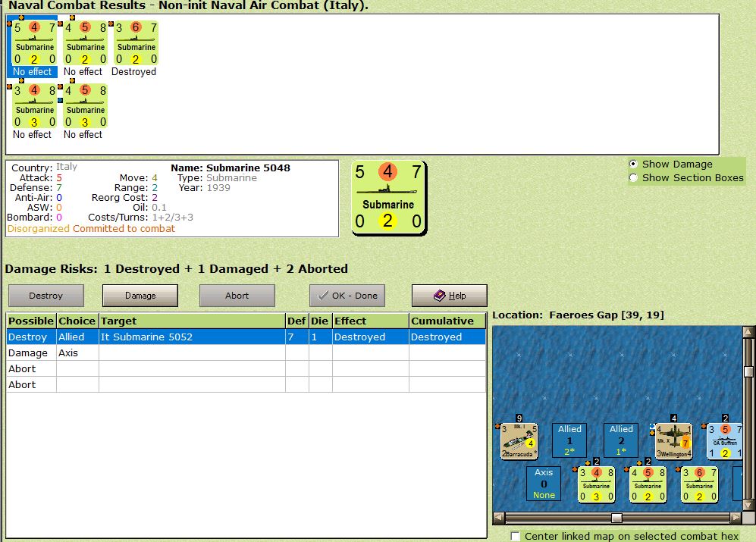Click the Destroy button
756x542 pixels.
[x=45, y=296]
